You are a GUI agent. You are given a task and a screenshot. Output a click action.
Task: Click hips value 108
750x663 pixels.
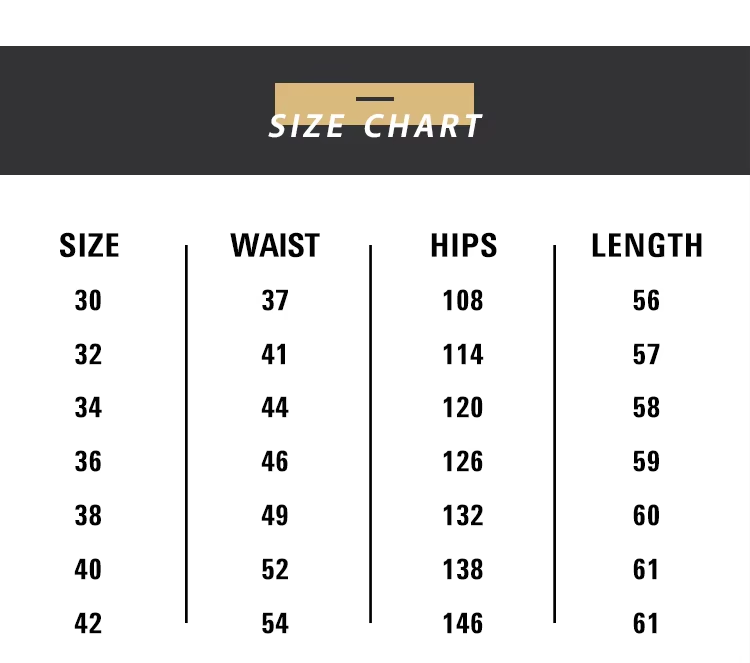click(x=463, y=300)
